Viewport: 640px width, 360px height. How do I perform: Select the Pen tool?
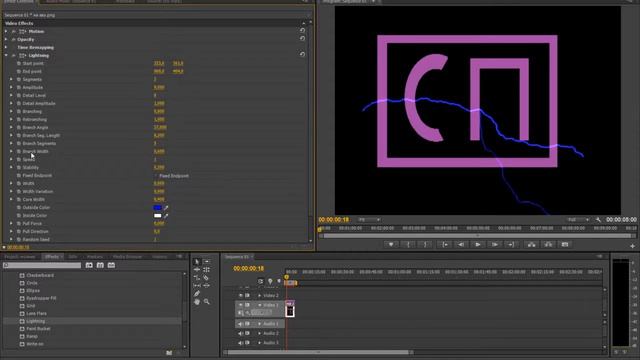pos(197,293)
